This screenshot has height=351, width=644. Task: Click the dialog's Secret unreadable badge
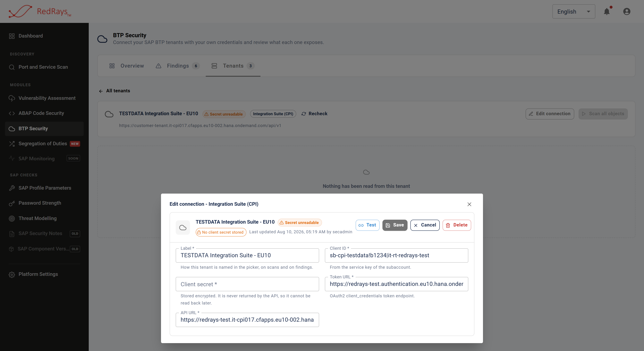pyautogui.click(x=299, y=223)
